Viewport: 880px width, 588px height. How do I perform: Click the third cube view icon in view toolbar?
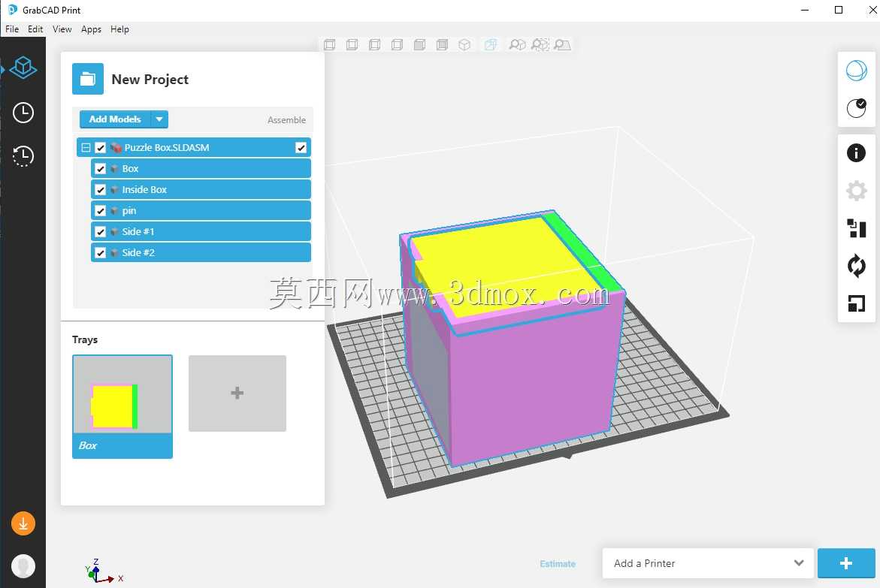click(374, 45)
